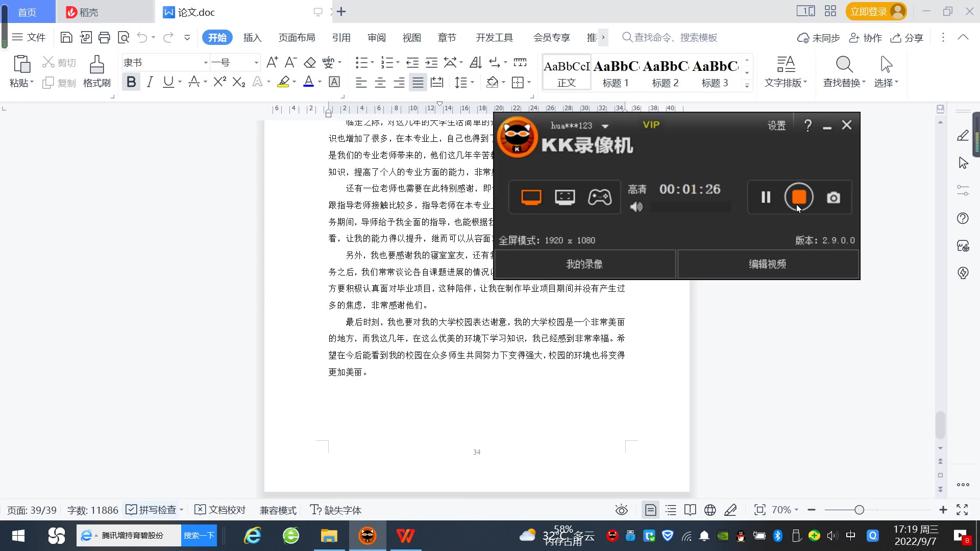Open print preview icon in quick toolbar
Screen dimensions: 980x551
click(123, 37)
